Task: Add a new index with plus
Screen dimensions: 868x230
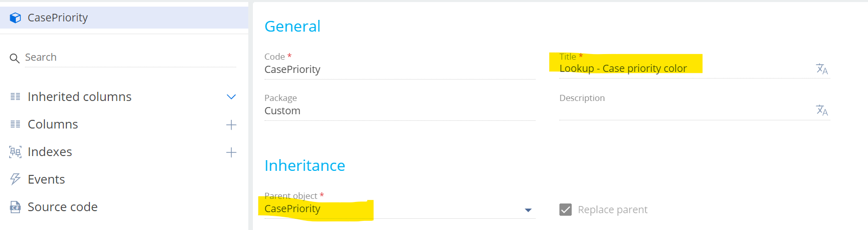Action: [231, 152]
